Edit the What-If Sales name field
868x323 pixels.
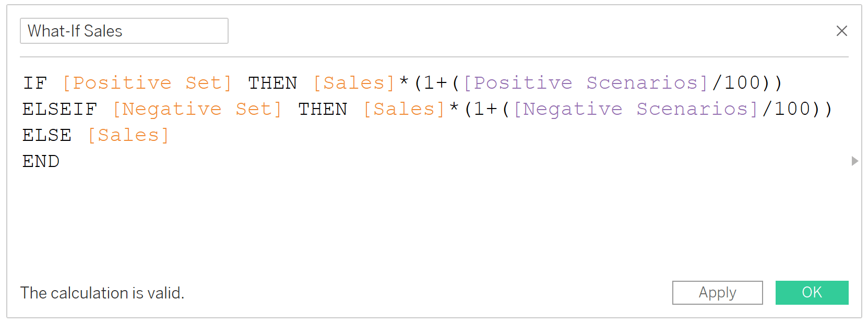[124, 31]
